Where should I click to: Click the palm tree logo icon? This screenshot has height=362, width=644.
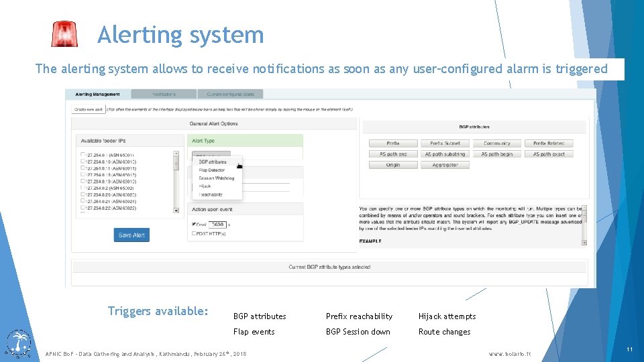click(19, 343)
